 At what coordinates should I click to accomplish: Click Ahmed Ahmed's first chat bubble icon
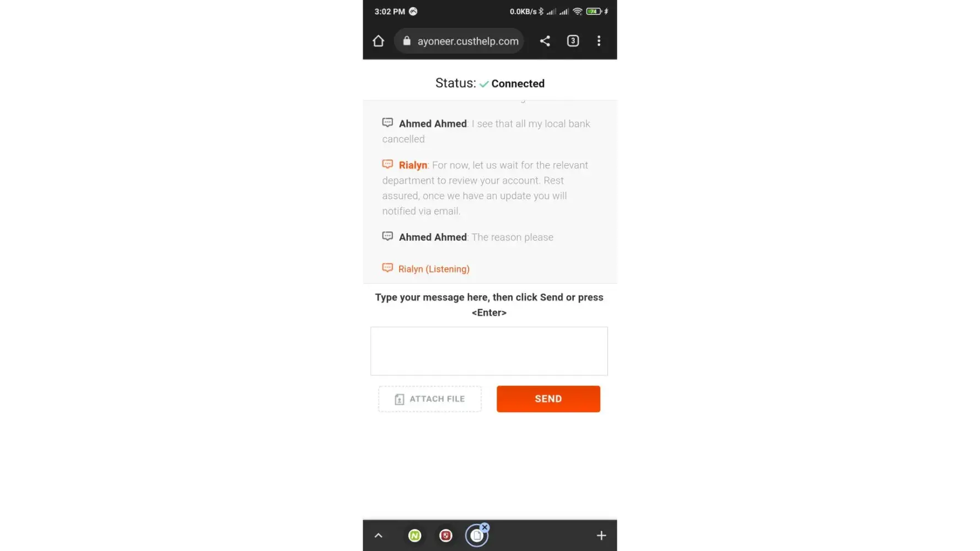click(387, 122)
